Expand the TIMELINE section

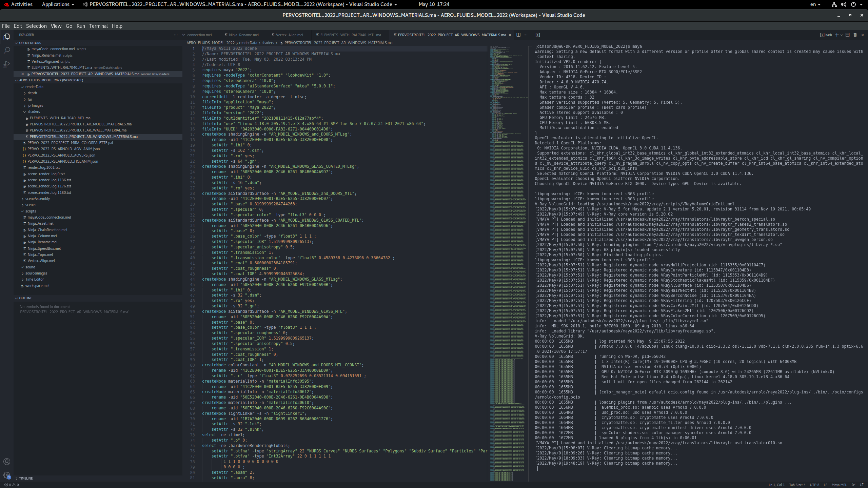(x=26, y=478)
